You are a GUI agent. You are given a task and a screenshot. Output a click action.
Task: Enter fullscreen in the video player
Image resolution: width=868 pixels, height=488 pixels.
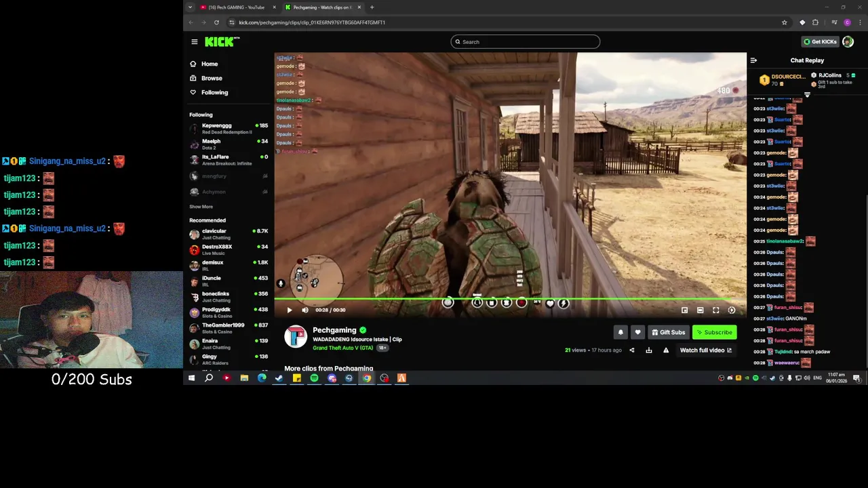coord(715,310)
